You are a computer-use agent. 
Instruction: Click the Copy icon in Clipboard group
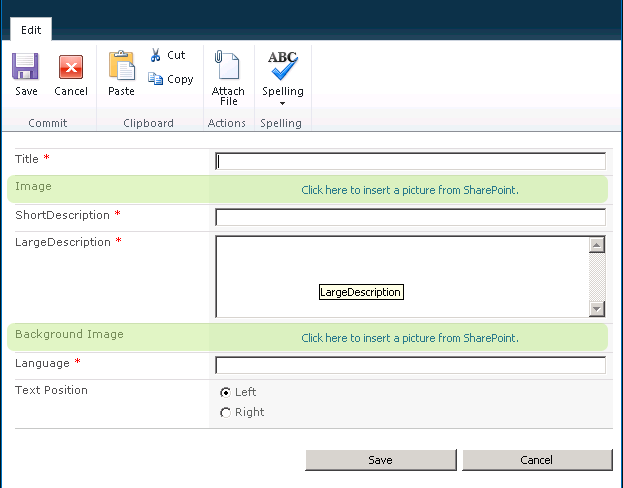[x=156, y=80]
